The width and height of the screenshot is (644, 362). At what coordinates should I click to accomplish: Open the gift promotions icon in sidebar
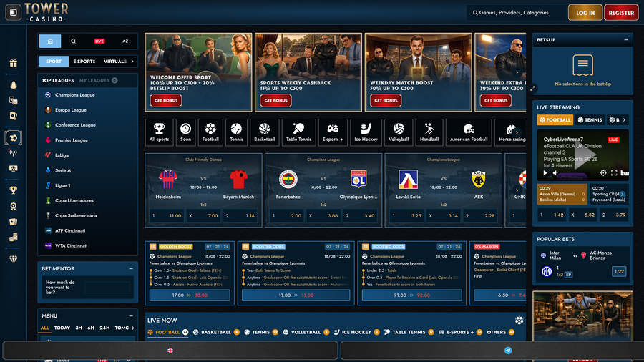click(13, 63)
